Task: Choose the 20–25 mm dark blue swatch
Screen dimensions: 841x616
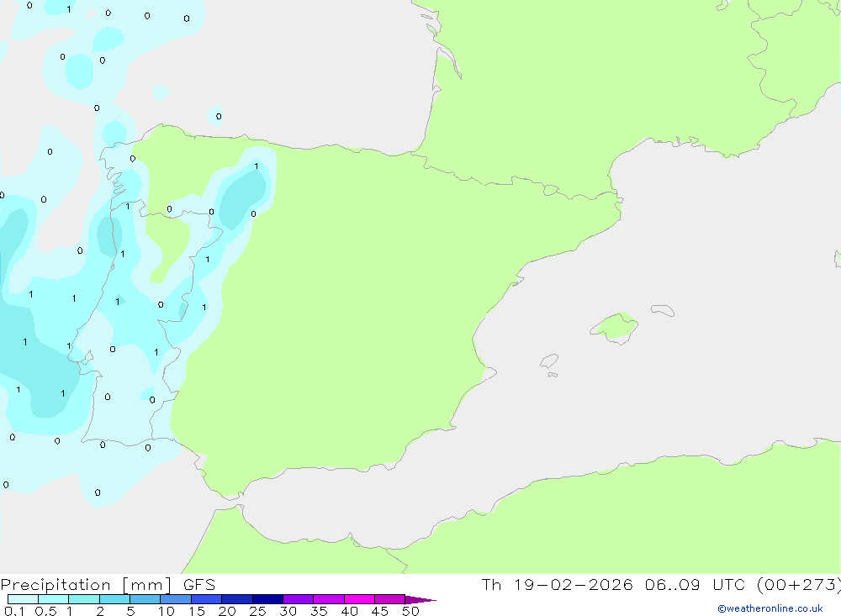Action: (237, 599)
